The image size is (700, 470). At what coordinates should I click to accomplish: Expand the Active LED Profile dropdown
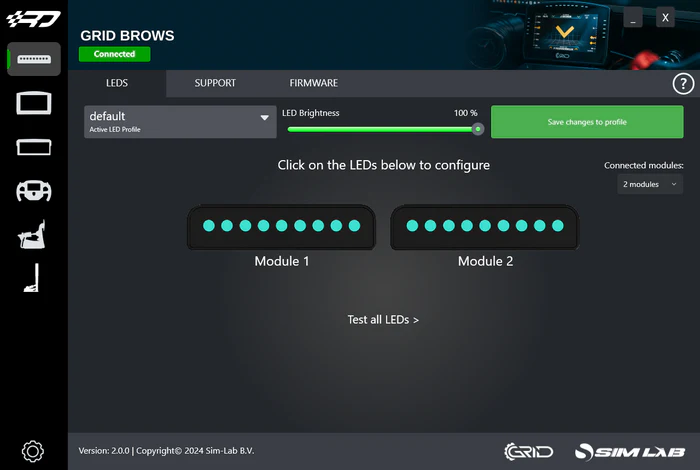[x=180, y=122]
